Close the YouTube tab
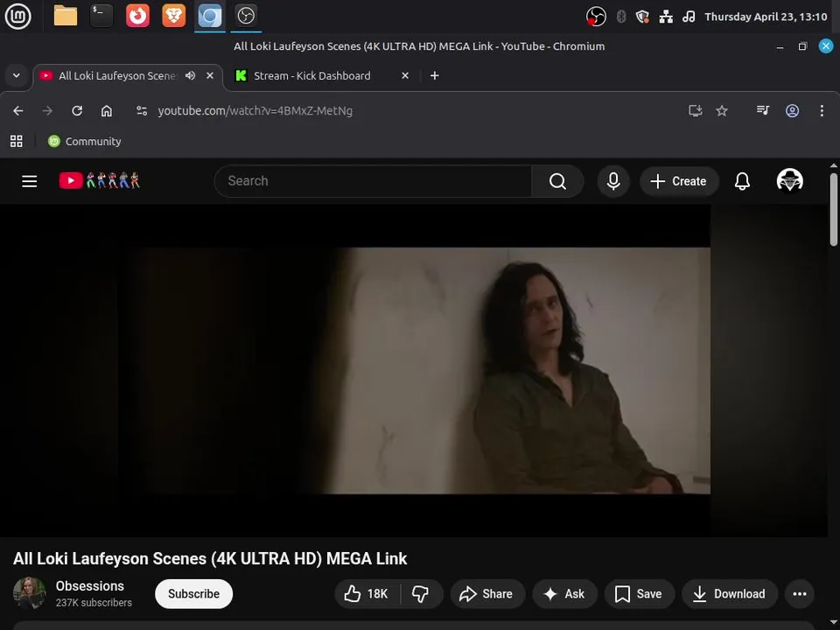Screen dimensions: 840x630 (x=210, y=75)
